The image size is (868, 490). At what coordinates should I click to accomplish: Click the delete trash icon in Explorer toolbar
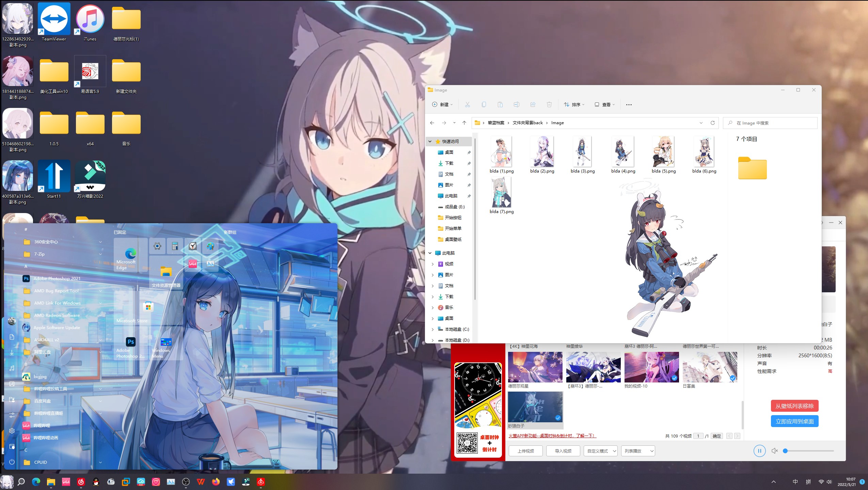click(549, 104)
